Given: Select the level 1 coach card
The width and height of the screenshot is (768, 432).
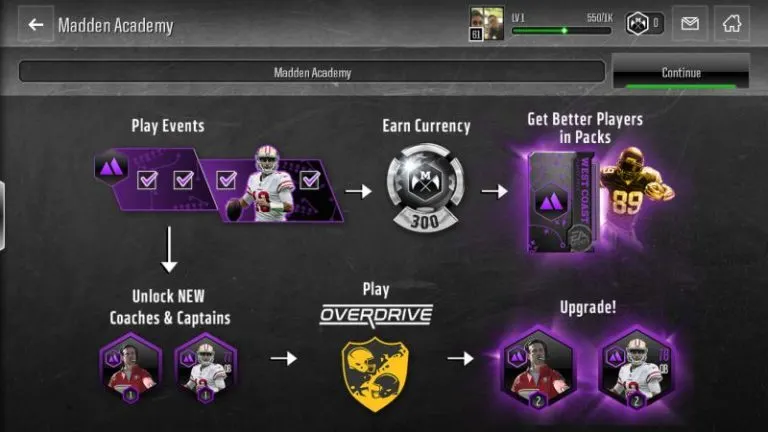Looking at the screenshot, I should [x=130, y=368].
